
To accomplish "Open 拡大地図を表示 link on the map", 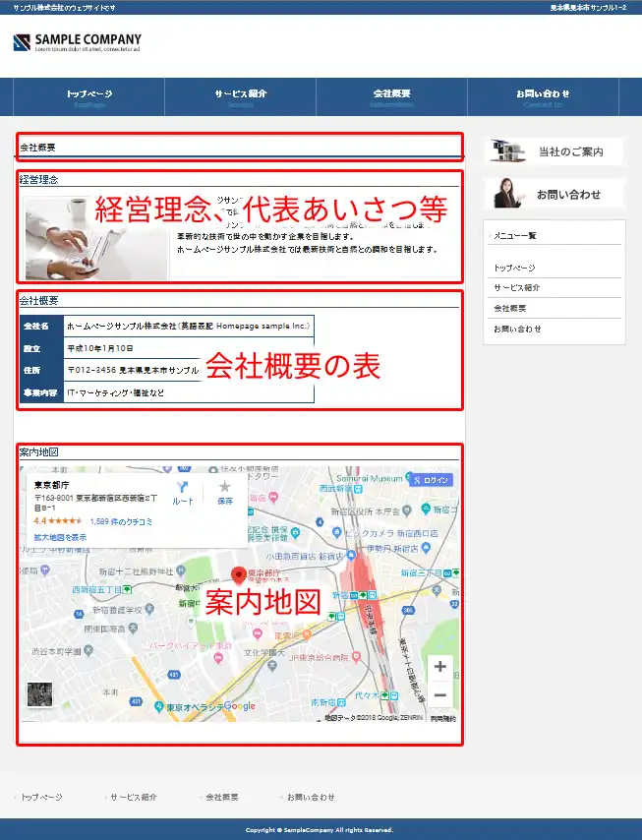I will tap(60, 537).
